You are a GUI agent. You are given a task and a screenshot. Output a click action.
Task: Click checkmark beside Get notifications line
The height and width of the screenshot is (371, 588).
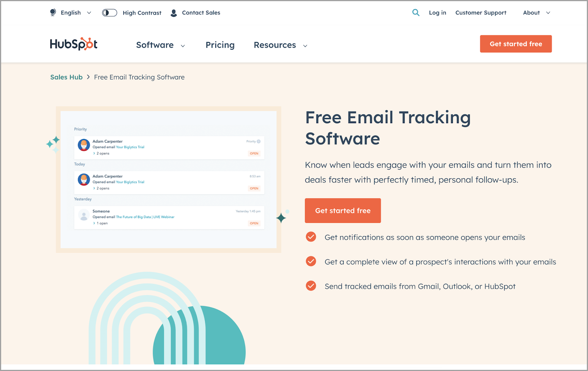[311, 237]
